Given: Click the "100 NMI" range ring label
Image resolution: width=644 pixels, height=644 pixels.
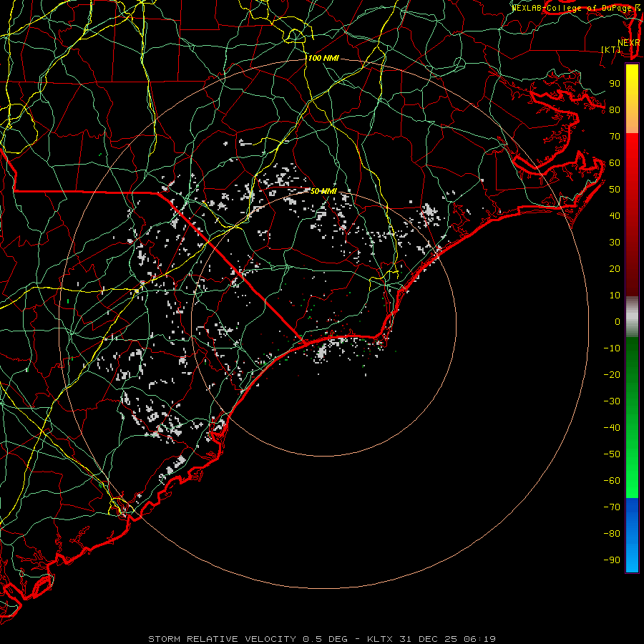Looking at the screenshot, I should (x=323, y=59).
